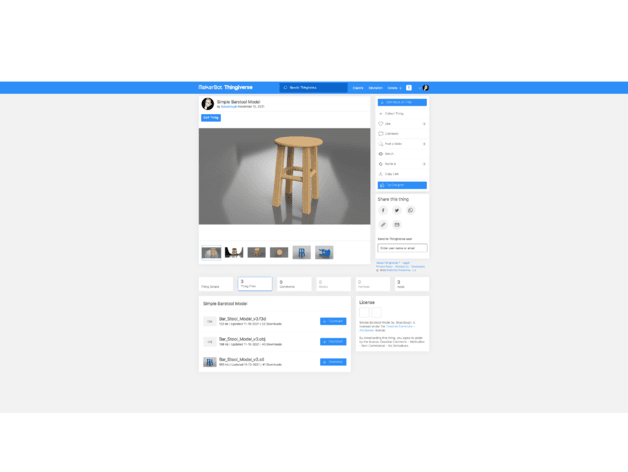Click the white notifications icon in header
The height and width of the screenshot is (472, 628).
[x=409, y=88]
